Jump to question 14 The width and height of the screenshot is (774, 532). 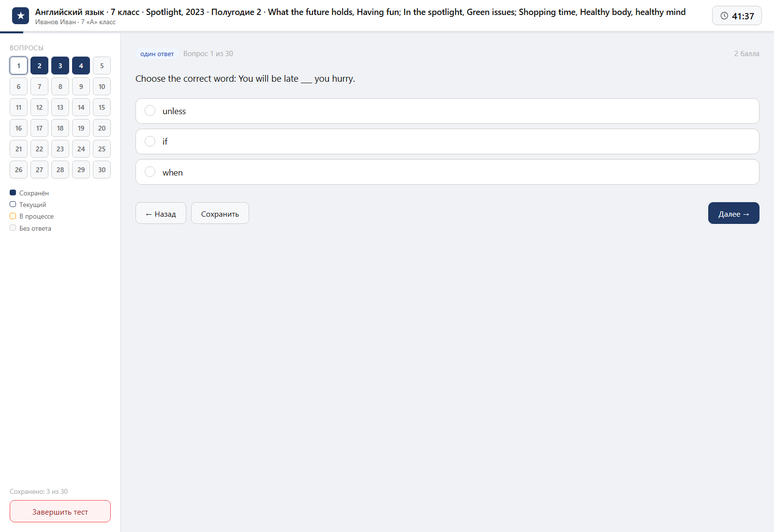81,107
